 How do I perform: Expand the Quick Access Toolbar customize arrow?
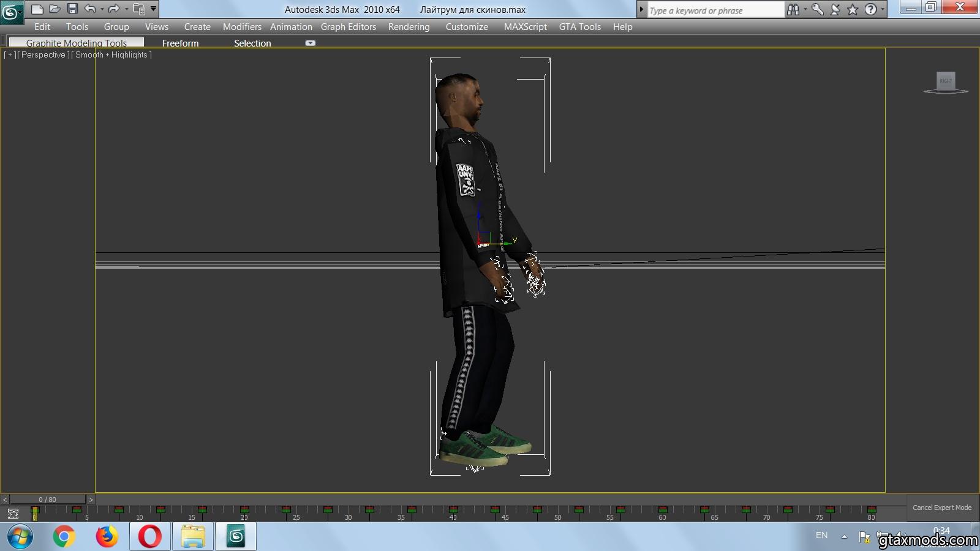pyautogui.click(x=154, y=9)
